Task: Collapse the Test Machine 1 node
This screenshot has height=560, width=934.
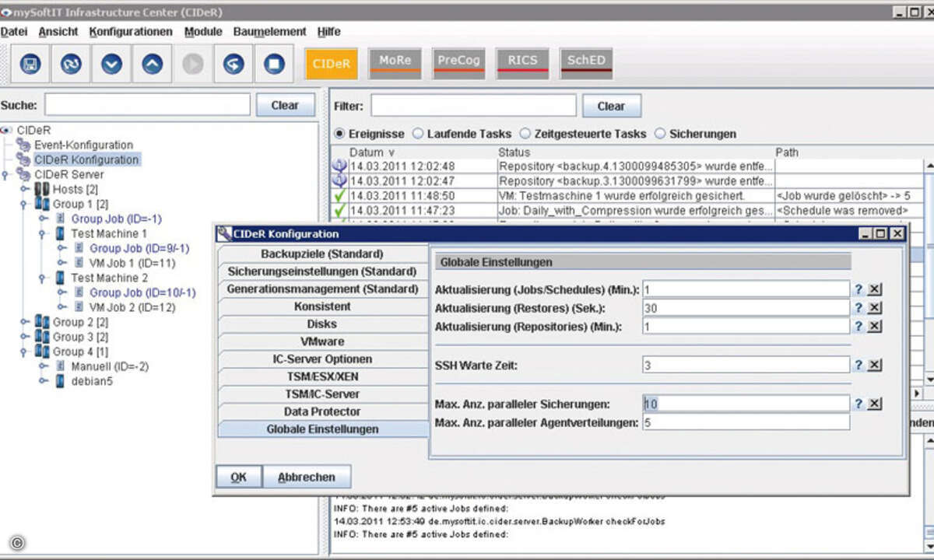Action: (x=43, y=233)
